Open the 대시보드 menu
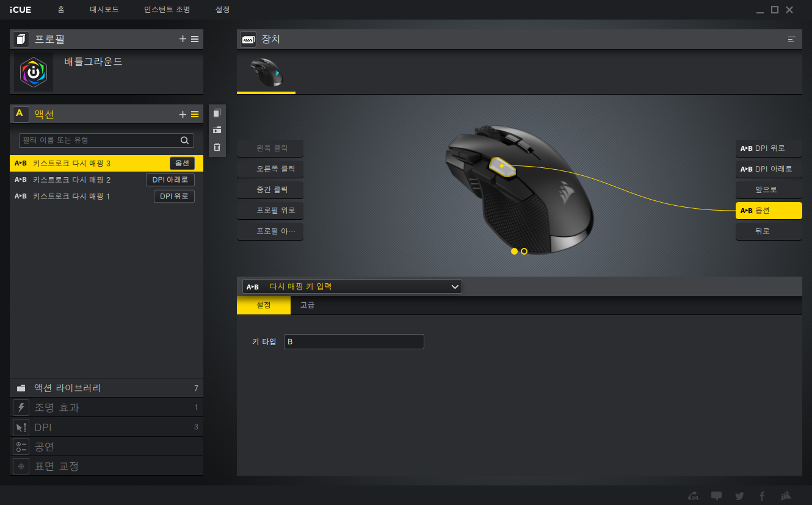This screenshot has height=505, width=812. [x=104, y=10]
